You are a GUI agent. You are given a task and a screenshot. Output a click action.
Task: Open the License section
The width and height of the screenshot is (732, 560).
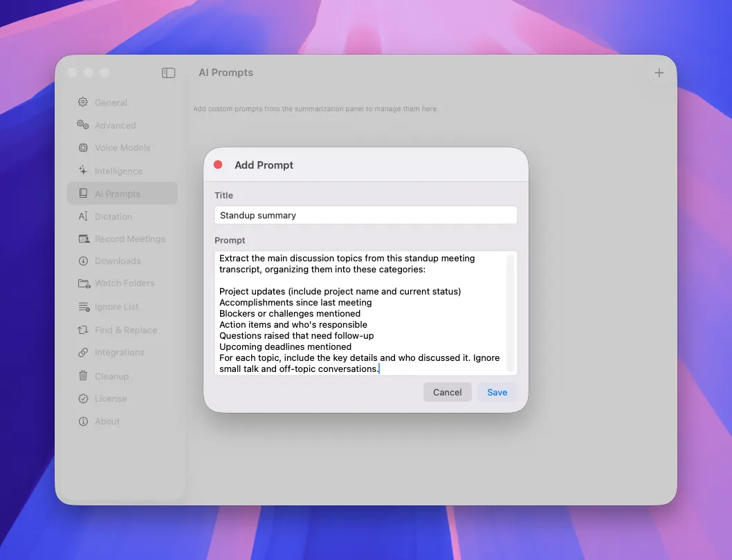click(122, 398)
